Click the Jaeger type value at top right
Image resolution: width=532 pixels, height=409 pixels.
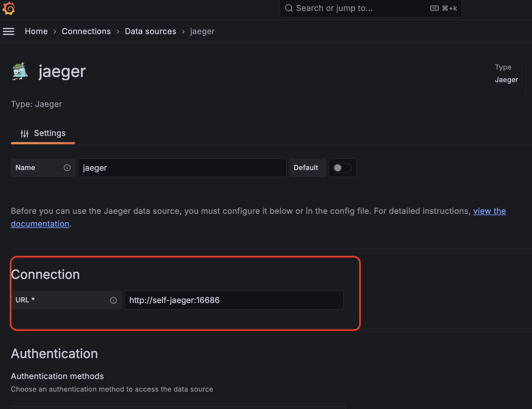506,80
